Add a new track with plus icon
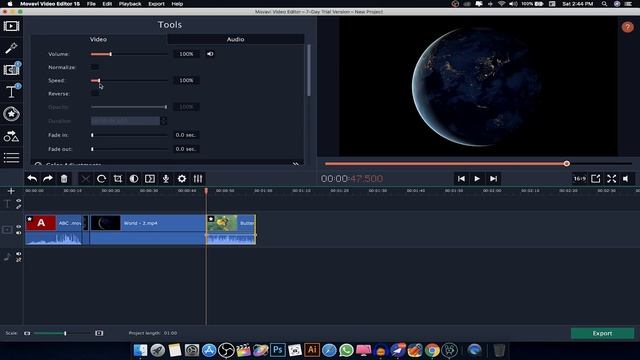This screenshot has height=360, width=640. pos(11,191)
